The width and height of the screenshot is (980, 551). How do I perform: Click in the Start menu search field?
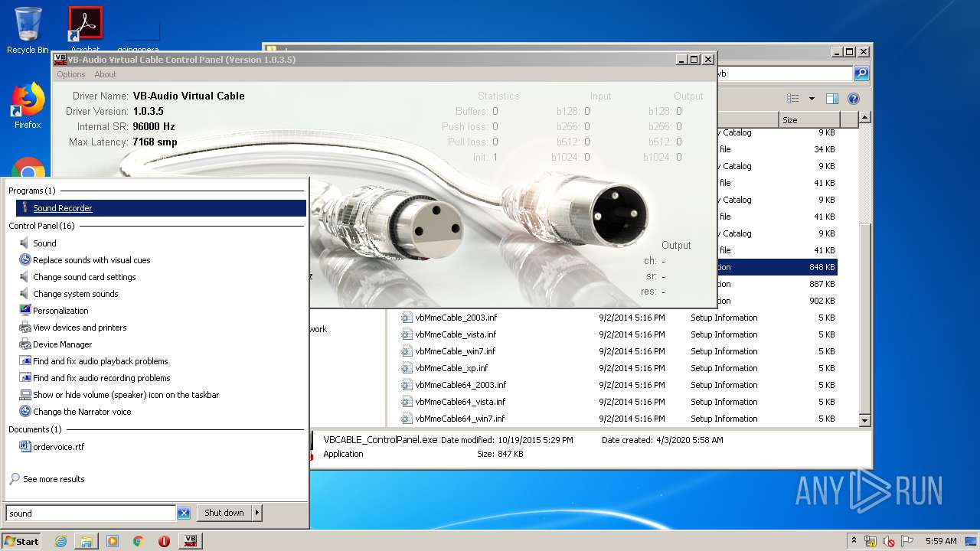coord(91,514)
